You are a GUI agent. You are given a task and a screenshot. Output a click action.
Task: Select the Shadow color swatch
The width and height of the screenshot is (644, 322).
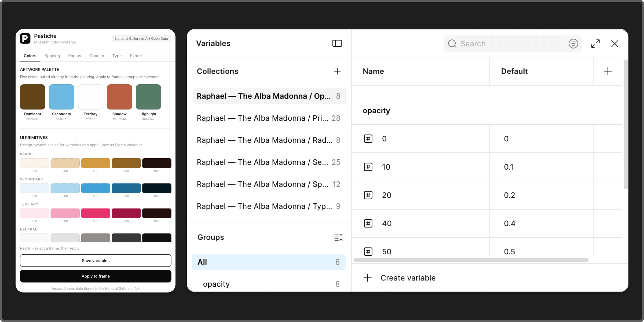tap(119, 97)
